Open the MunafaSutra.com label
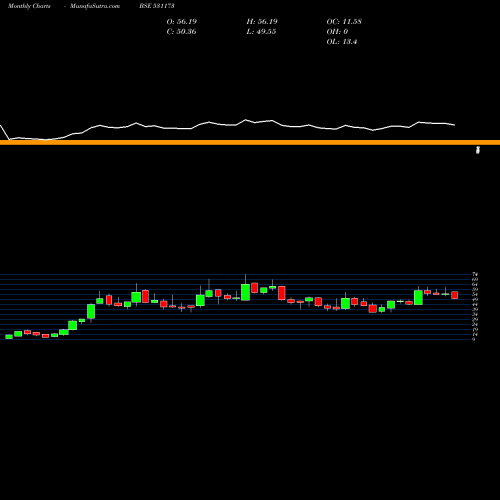The height and width of the screenshot is (500, 500). tap(95, 6)
